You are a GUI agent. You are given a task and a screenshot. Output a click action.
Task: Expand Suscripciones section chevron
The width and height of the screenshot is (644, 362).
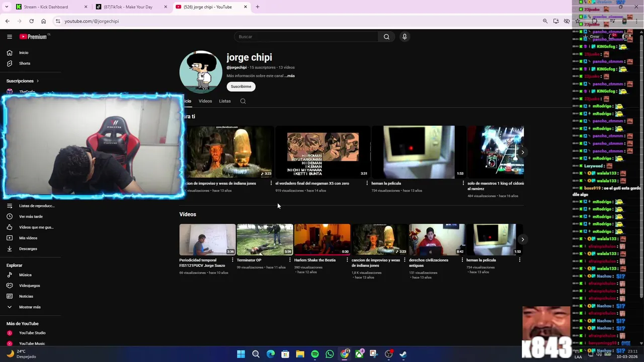[x=37, y=81]
